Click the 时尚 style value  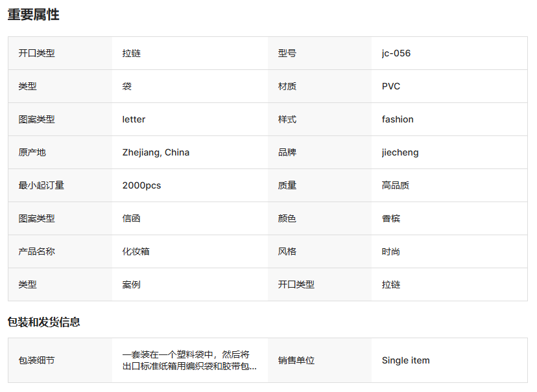point(390,251)
